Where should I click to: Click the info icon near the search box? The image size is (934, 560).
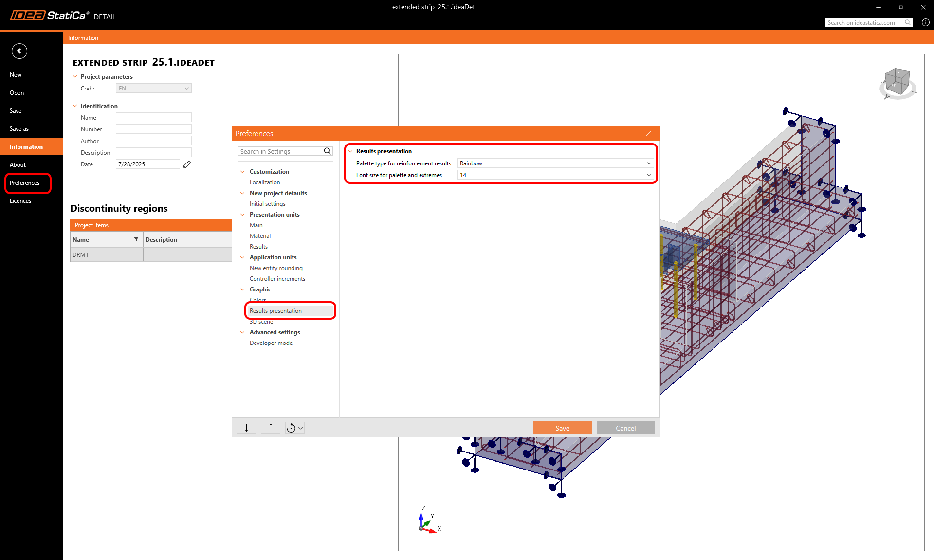pos(925,22)
